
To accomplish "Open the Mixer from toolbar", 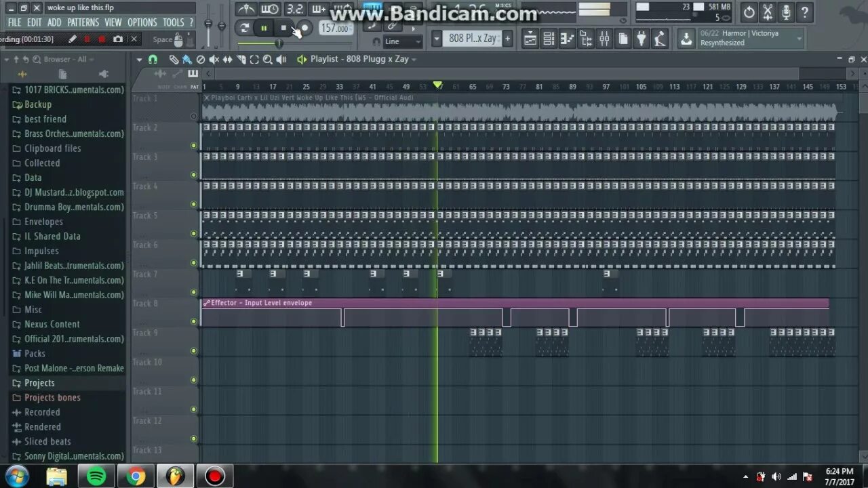I will click(604, 39).
